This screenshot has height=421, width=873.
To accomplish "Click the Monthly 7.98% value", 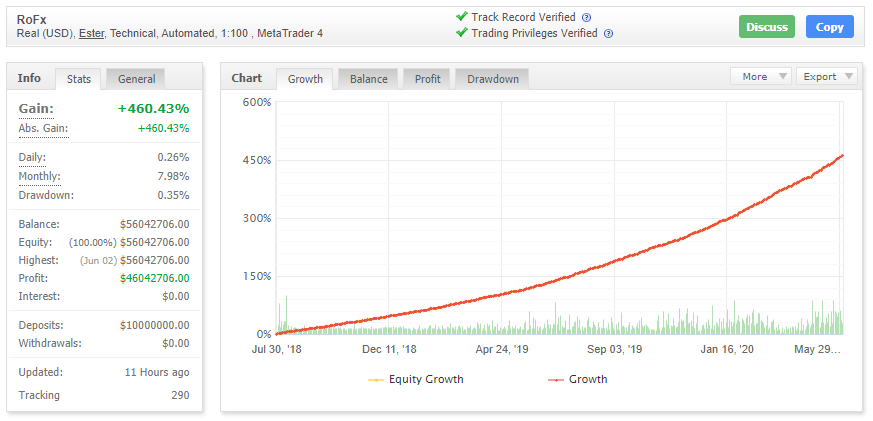I will coord(173,177).
